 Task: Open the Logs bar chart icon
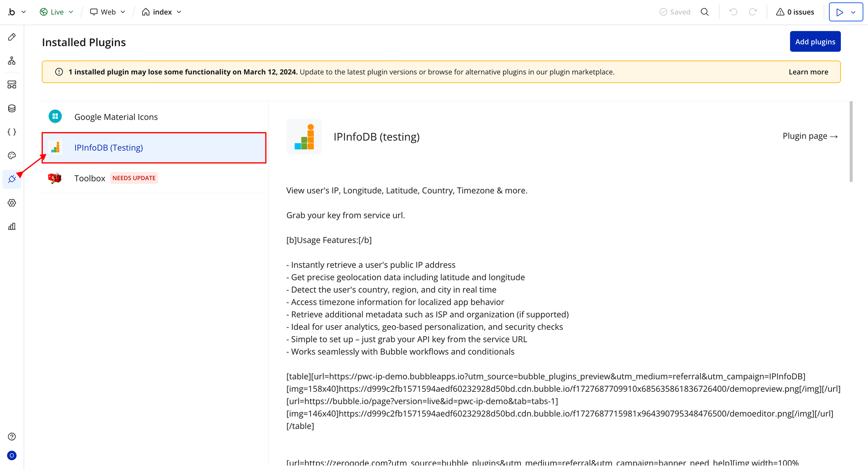coord(12,227)
